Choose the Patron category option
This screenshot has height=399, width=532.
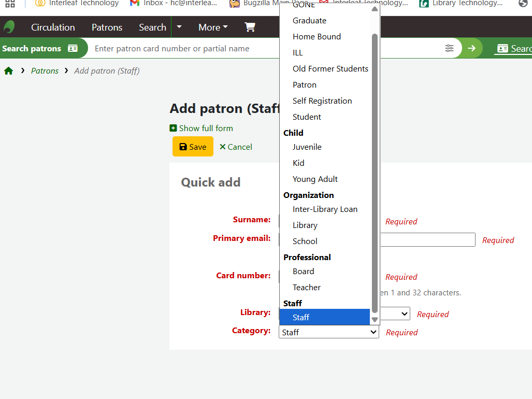click(324, 85)
